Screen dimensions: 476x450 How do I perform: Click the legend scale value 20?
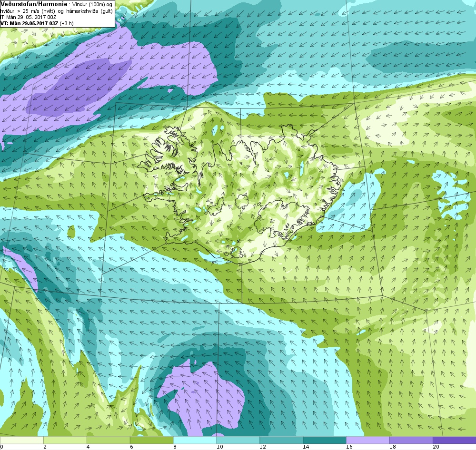[x=436, y=447]
